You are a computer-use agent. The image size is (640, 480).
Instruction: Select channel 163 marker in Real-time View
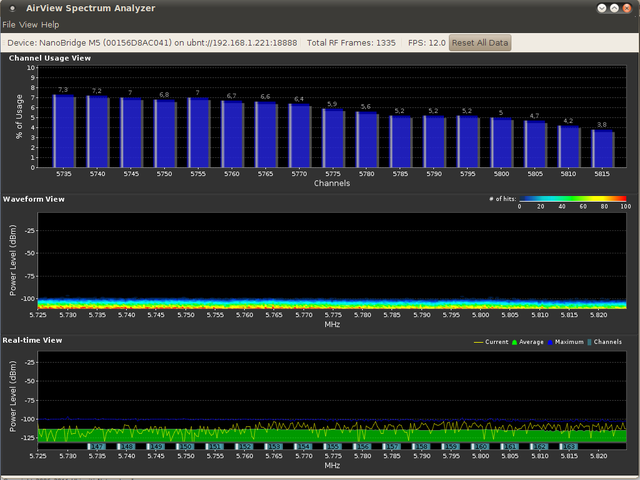tap(568, 447)
